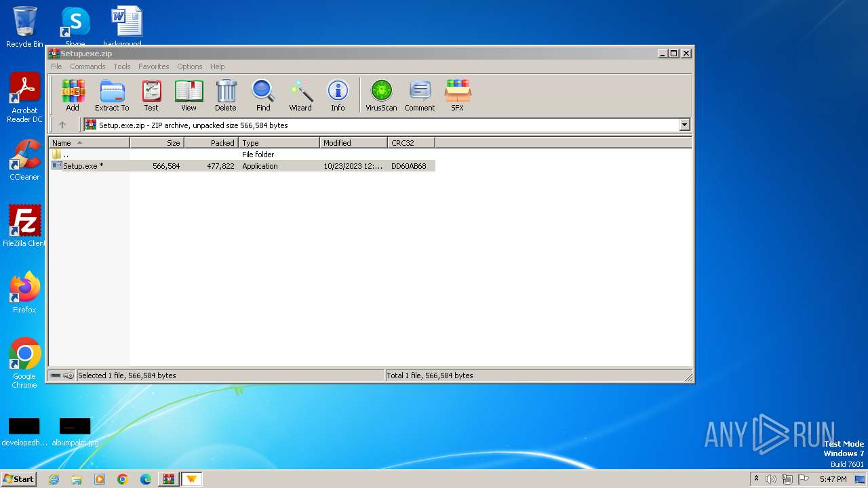Screen dimensions: 868x488
Task: Sort by CRC32 column header
Action: tap(411, 143)
